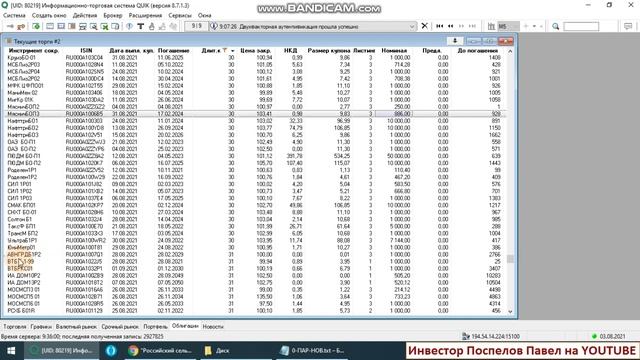The height and width of the screenshot is (360, 640).
Task: Click the message info balloon icon
Action: pos(213,26)
